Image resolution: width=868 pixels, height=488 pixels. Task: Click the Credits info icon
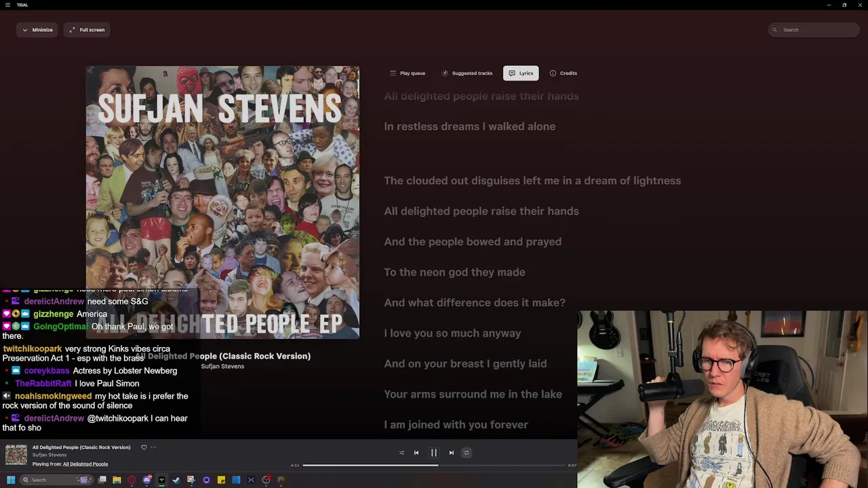click(553, 73)
